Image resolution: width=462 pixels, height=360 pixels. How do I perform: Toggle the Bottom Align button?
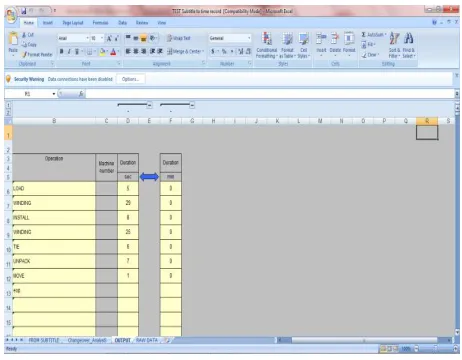click(x=143, y=38)
